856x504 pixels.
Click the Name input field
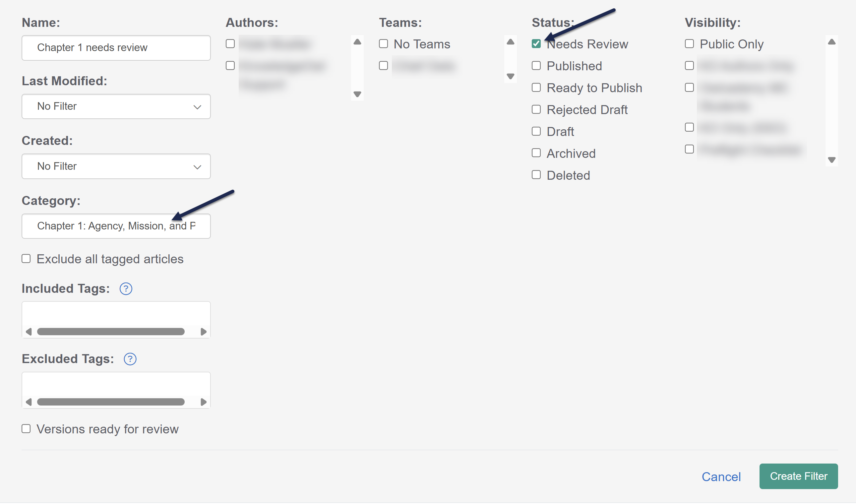(x=116, y=48)
